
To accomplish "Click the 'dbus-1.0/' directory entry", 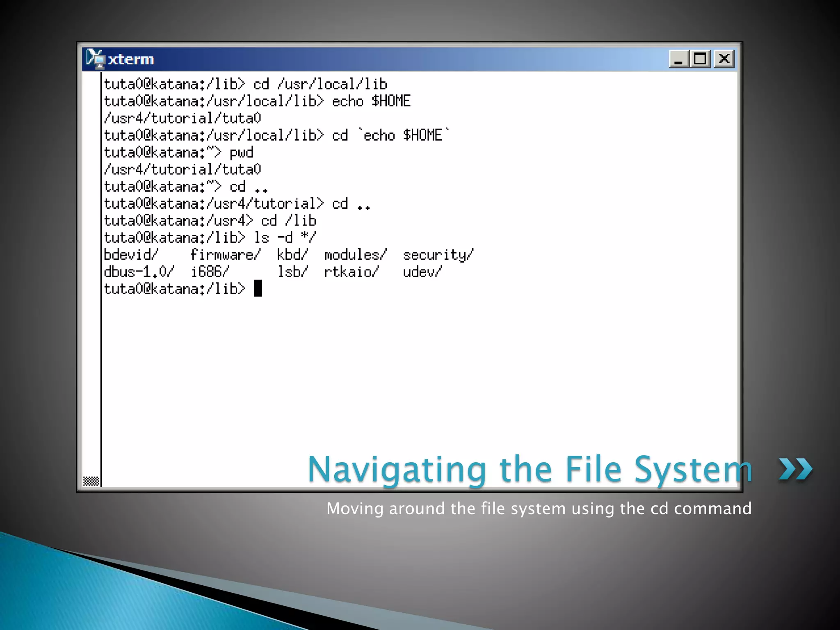I will tap(139, 272).
